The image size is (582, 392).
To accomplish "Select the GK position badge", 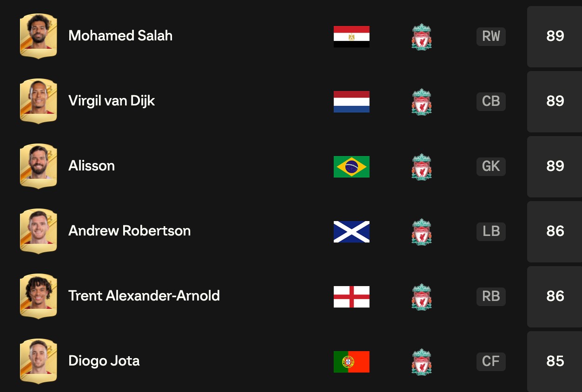I will click(x=491, y=166).
